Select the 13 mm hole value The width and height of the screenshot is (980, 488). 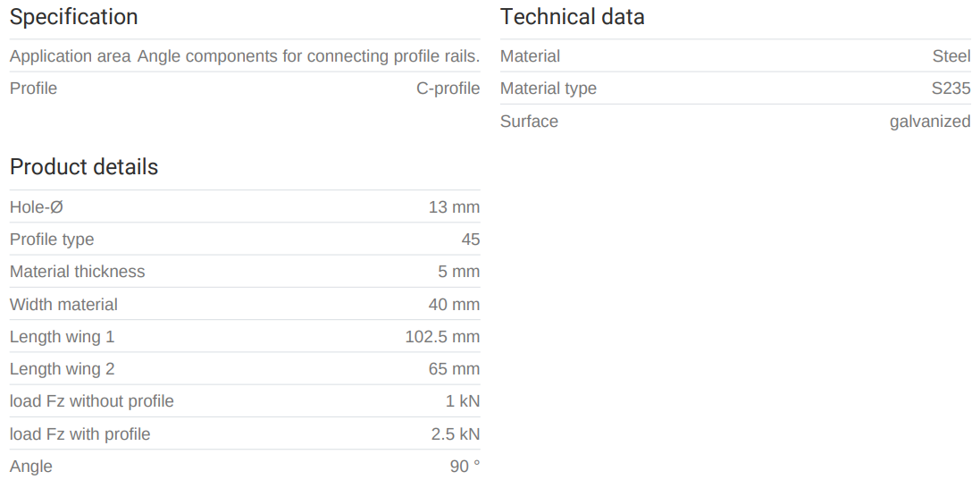454,207
